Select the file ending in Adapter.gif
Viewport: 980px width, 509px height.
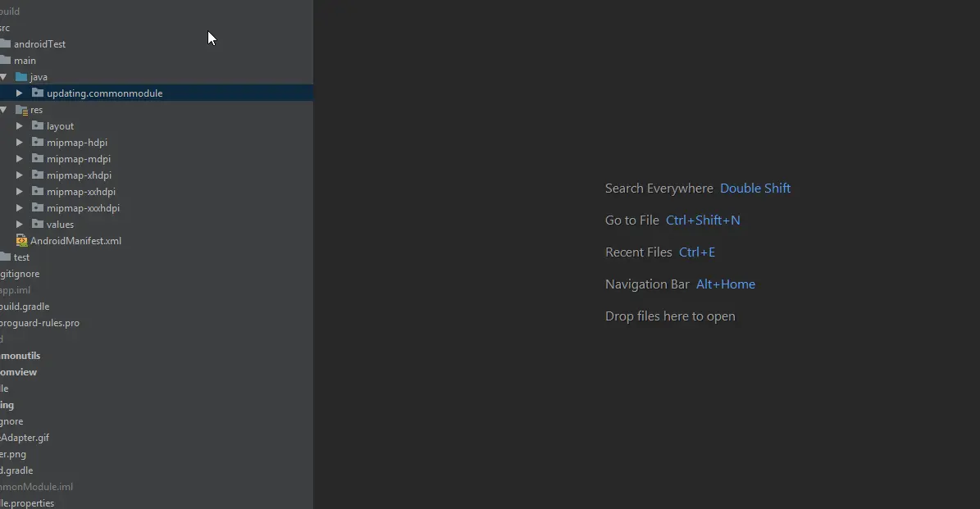tap(25, 438)
